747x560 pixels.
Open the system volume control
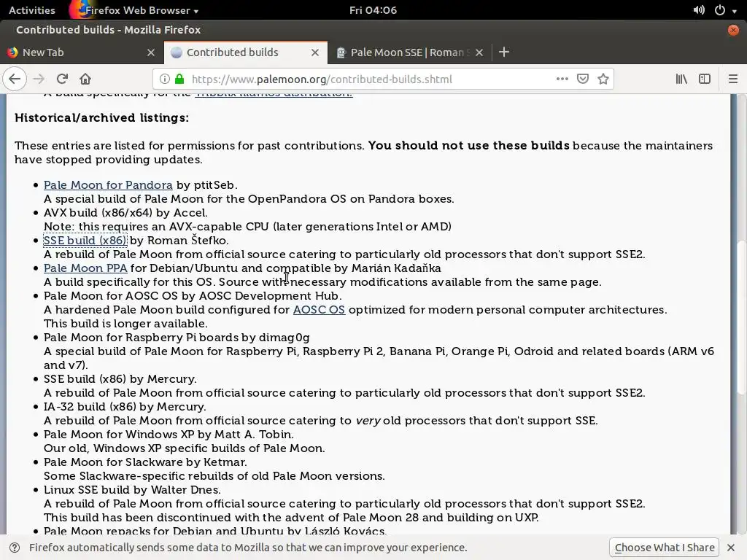pos(699,10)
